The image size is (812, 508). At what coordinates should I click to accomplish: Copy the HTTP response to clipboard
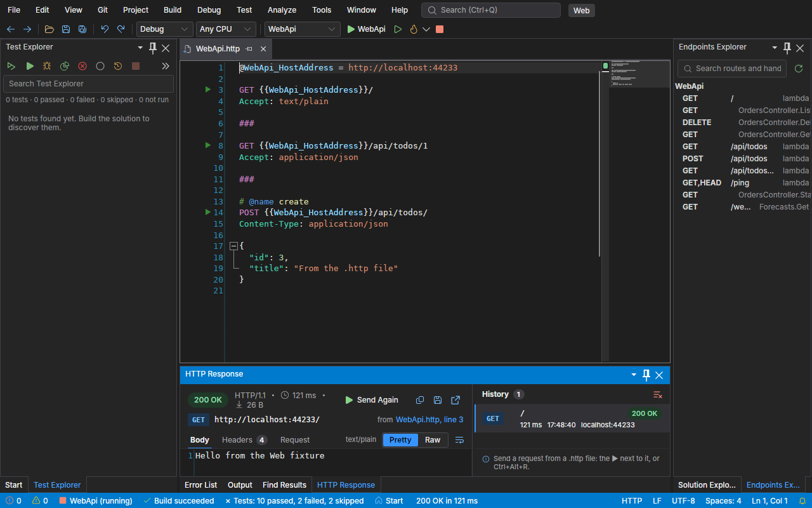[420, 400]
